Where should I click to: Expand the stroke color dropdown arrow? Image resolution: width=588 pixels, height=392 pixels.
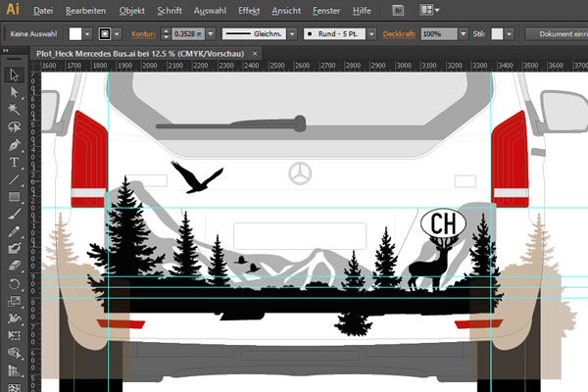(119, 32)
